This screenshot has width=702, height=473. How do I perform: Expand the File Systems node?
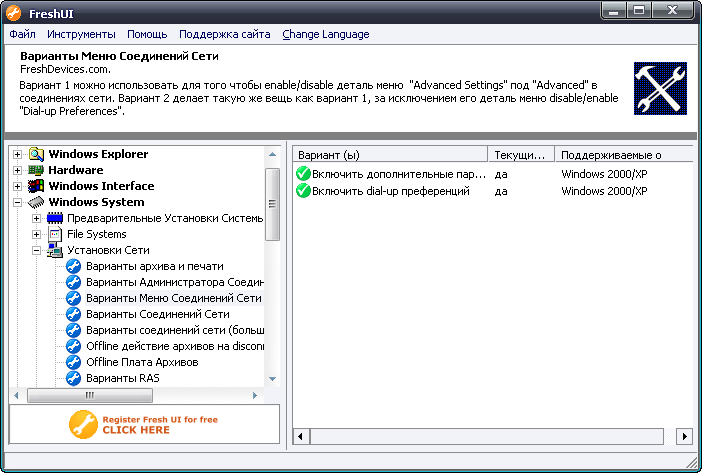tap(36, 234)
